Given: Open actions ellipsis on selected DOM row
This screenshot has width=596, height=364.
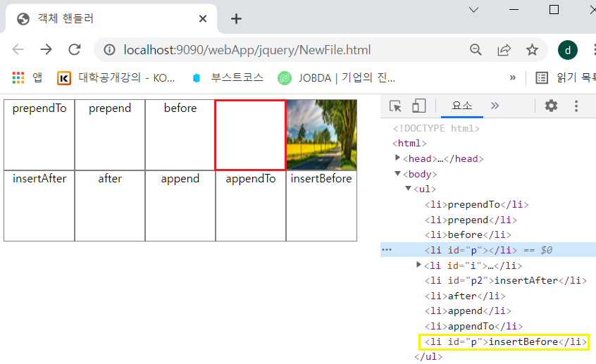Looking at the screenshot, I should click(387, 250).
